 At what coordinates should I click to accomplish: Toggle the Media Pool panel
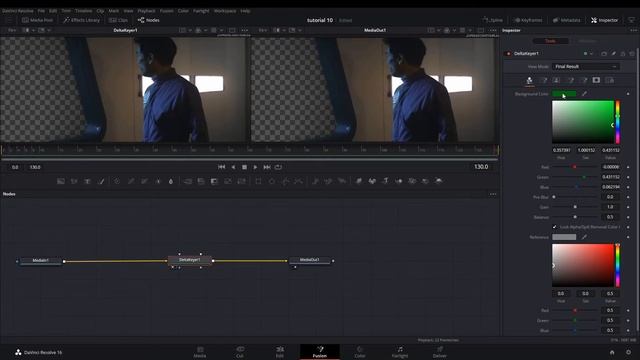click(x=38, y=20)
